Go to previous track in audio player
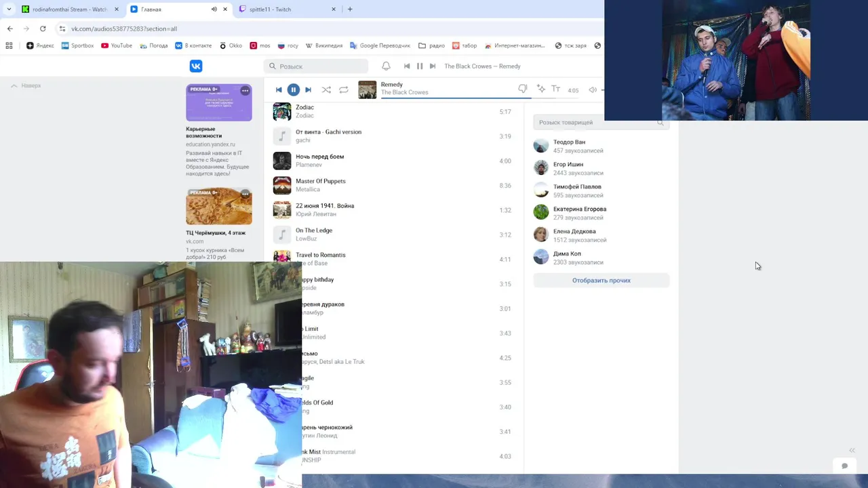 click(x=279, y=89)
